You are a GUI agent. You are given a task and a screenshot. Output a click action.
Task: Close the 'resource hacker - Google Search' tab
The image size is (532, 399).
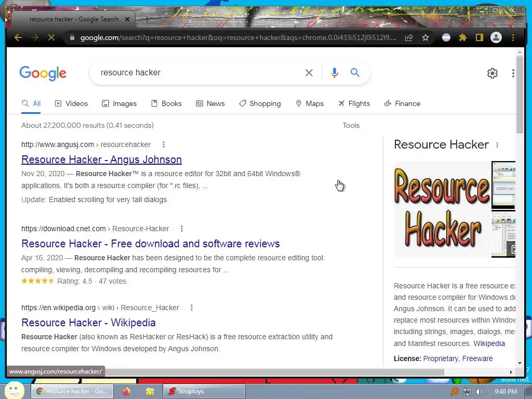(x=127, y=19)
